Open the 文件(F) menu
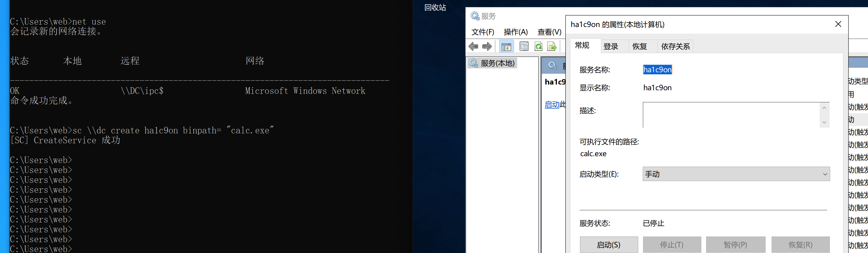 pos(483,32)
